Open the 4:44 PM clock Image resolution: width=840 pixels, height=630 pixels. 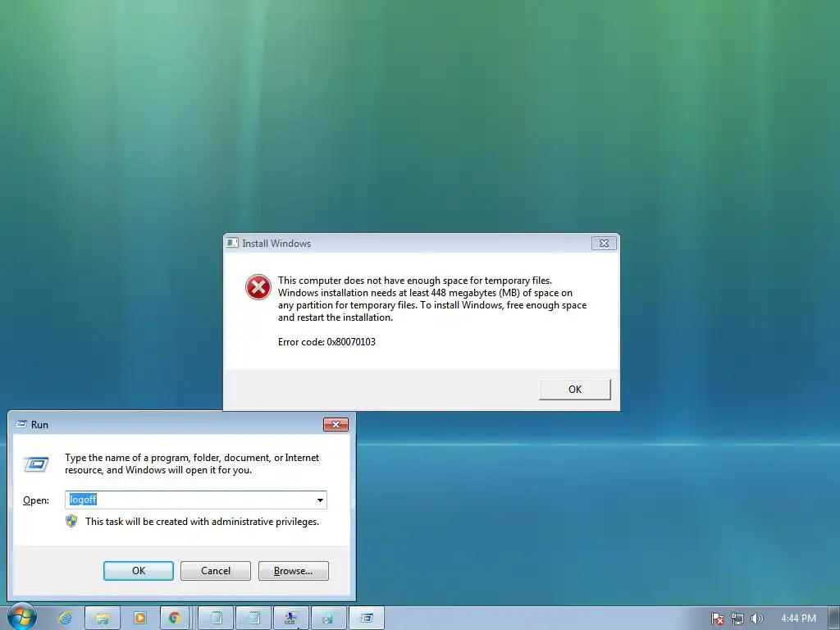coord(798,619)
